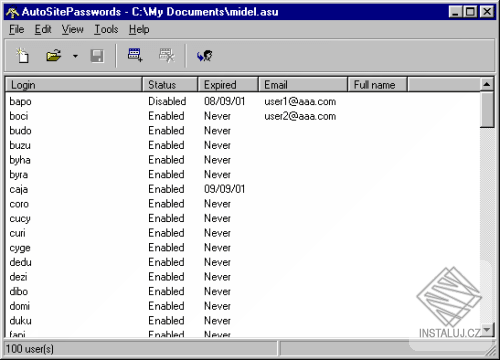The image size is (500, 360).
Task: Select the curi login entry
Action: point(17,233)
